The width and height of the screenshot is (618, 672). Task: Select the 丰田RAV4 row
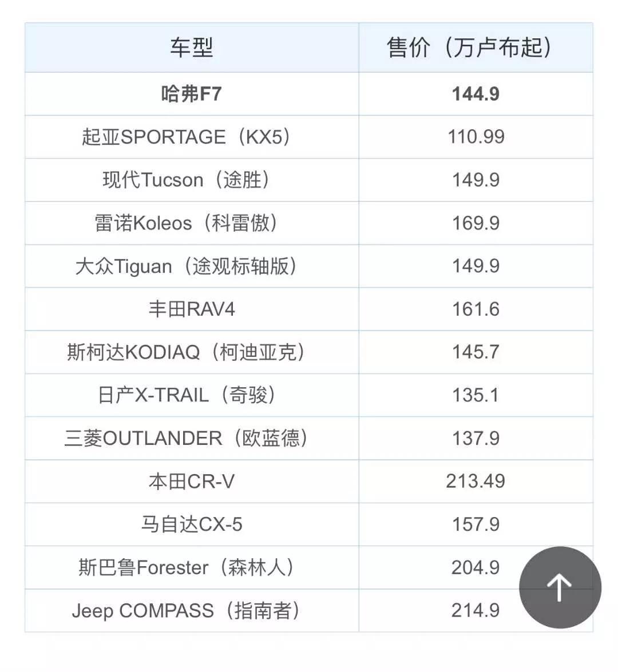click(309, 309)
